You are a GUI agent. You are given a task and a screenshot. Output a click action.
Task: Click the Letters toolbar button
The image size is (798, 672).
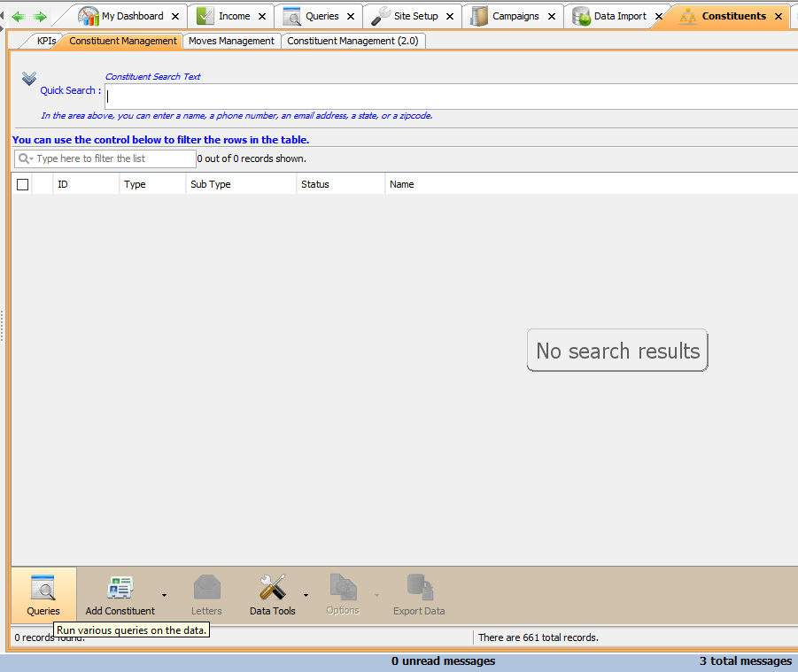[206, 595]
